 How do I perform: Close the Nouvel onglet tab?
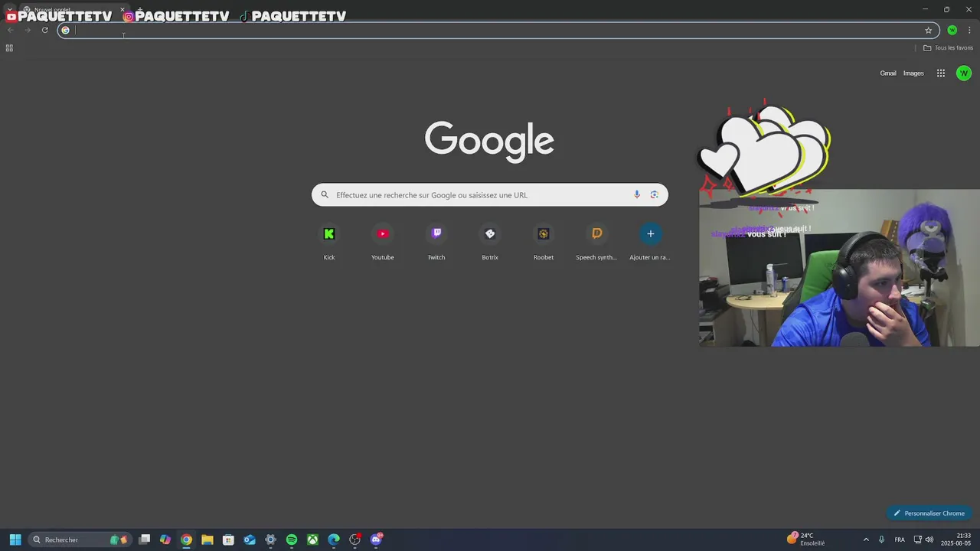(x=122, y=10)
